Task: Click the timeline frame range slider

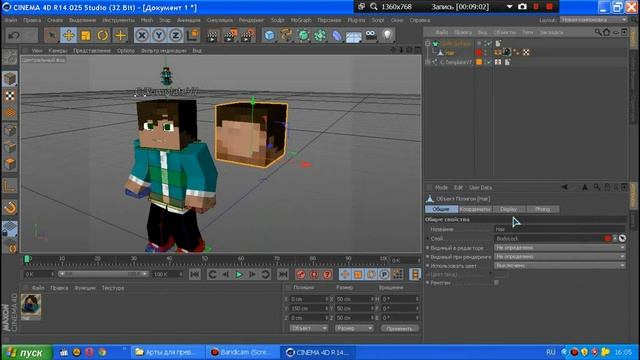Action: 103,274
